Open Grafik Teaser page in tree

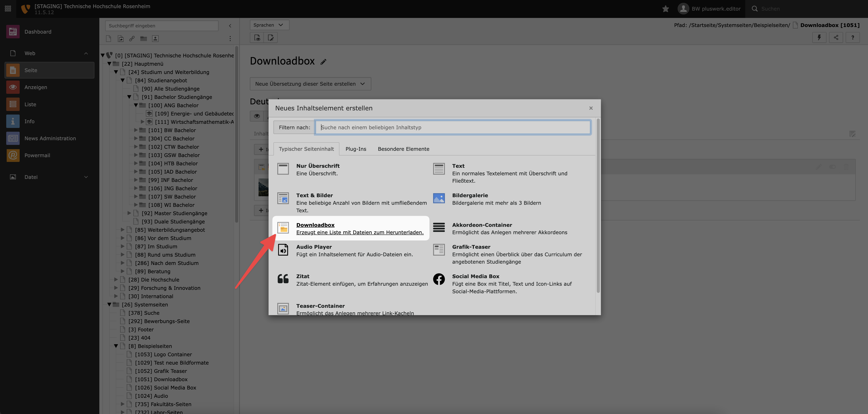(x=161, y=371)
